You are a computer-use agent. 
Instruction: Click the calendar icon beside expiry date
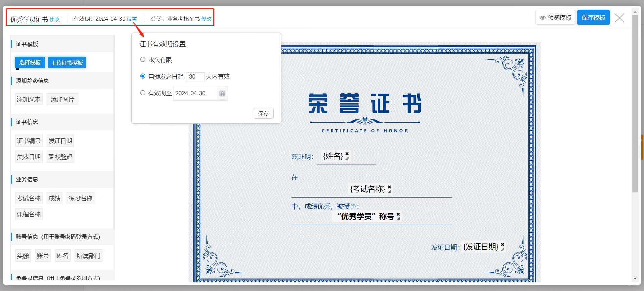[x=222, y=94]
